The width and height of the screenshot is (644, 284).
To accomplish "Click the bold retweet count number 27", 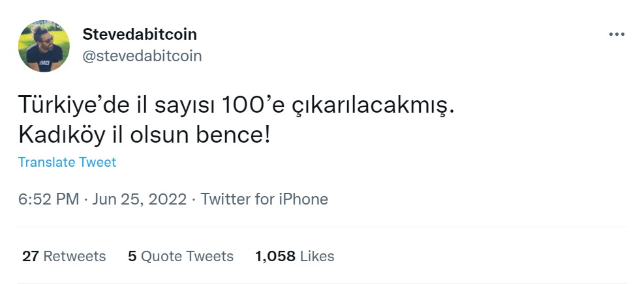I will click(x=31, y=256).
